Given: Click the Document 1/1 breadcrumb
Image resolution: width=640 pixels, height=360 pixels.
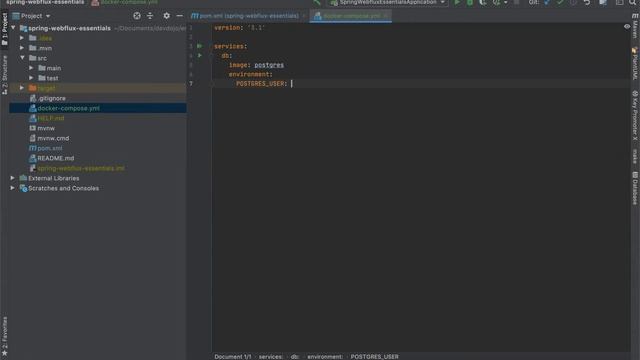Looking at the screenshot, I should point(233,356).
